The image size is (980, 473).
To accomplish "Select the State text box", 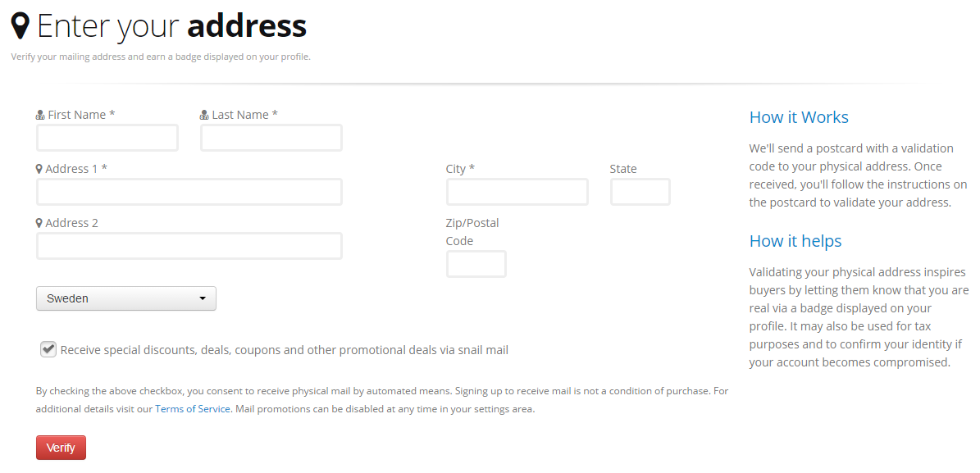I will point(640,192).
